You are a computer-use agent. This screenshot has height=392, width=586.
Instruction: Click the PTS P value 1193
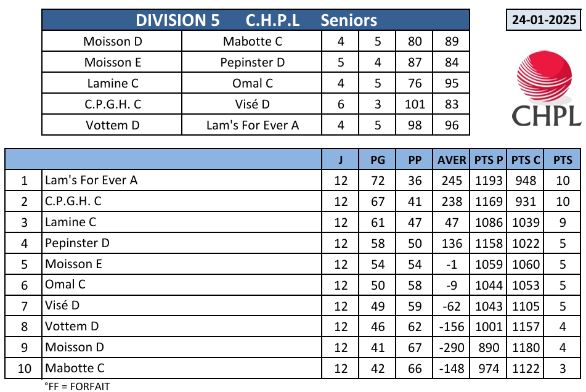click(x=489, y=181)
